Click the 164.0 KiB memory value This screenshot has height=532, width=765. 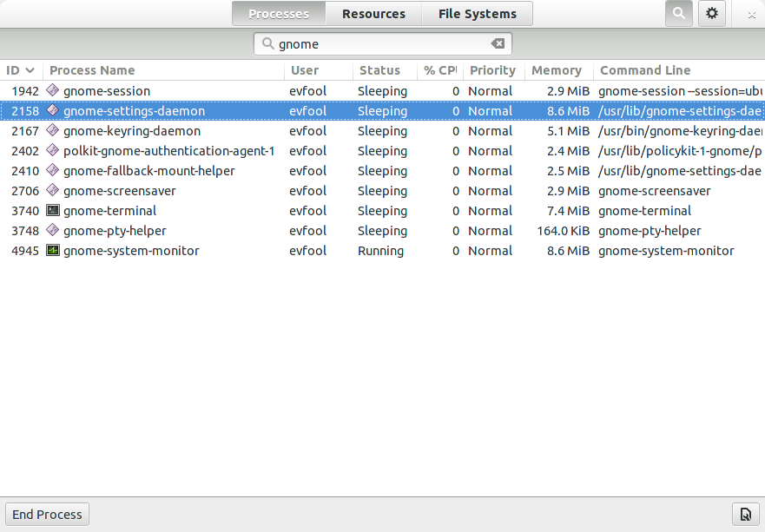(x=563, y=231)
